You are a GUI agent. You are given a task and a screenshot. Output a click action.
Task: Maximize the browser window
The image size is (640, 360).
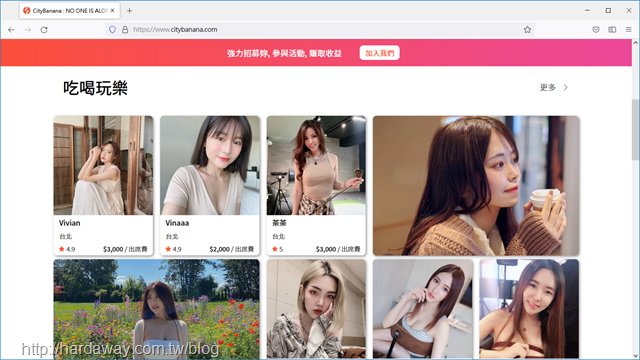(x=608, y=11)
